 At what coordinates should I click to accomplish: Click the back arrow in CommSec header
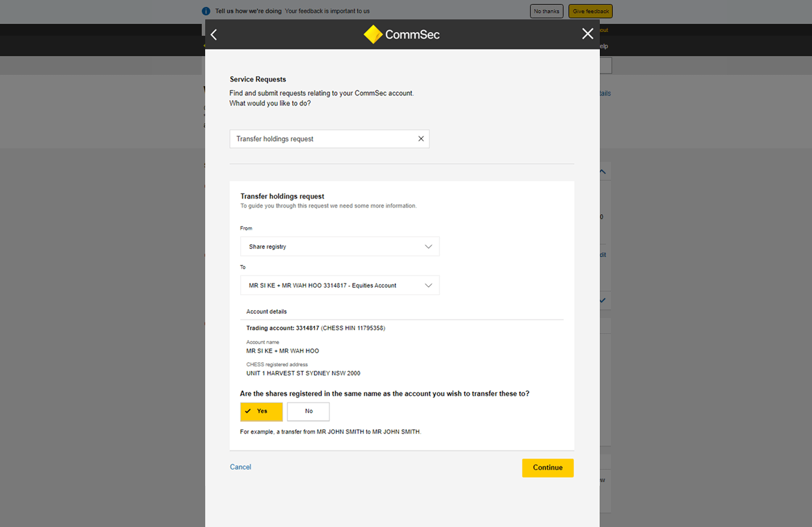[214, 35]
